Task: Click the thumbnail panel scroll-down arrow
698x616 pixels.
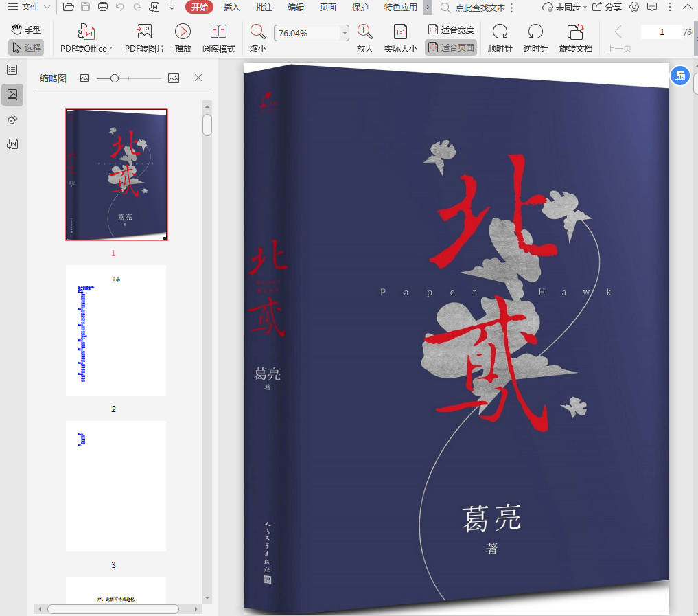Action: [207, 598]
